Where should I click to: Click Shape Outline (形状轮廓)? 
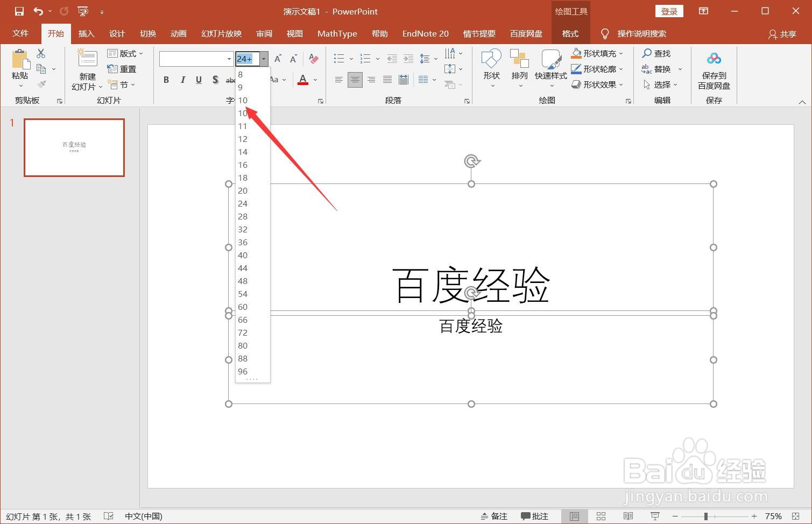(x=597, y=69)
